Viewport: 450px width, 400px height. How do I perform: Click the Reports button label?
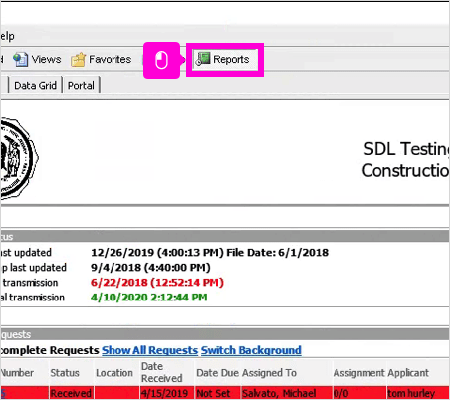(x=231, y=59)
